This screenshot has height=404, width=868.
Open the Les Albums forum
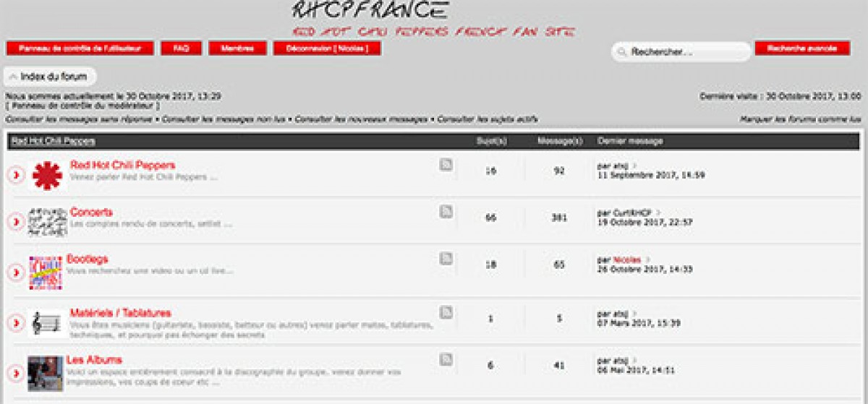(x=94, y=360)
